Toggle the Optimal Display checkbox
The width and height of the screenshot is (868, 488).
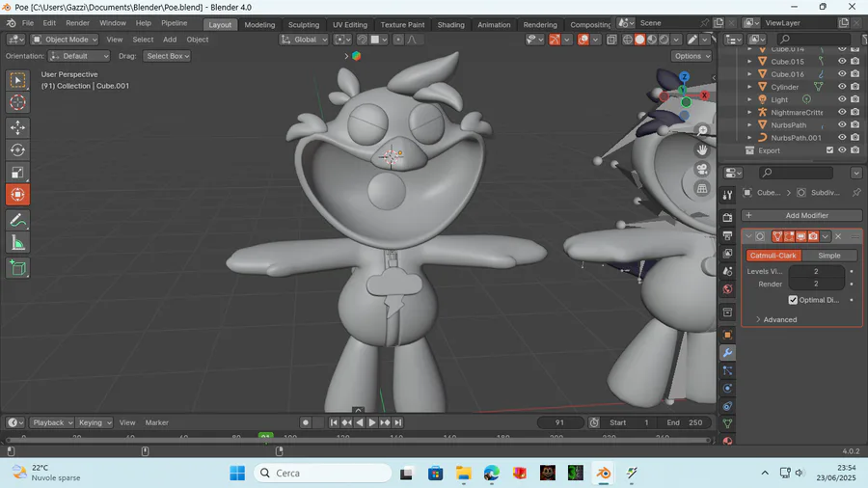tap(793, 300)
